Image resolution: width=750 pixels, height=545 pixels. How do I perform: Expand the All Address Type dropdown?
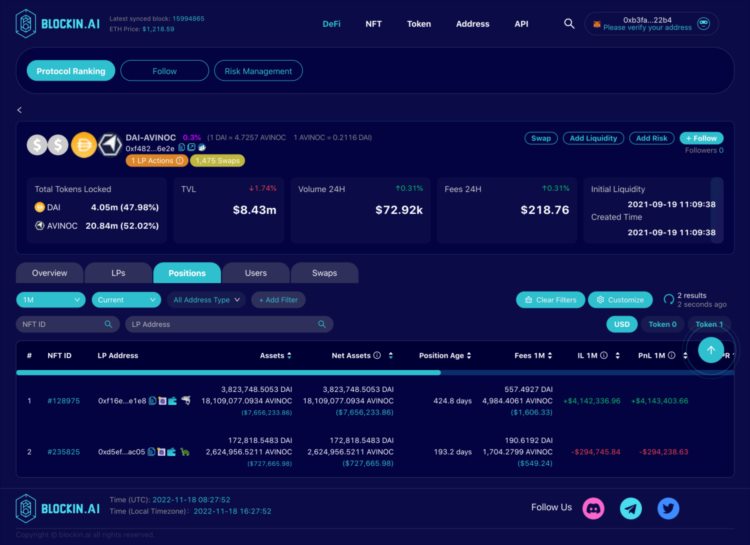[x=206, y=300]
